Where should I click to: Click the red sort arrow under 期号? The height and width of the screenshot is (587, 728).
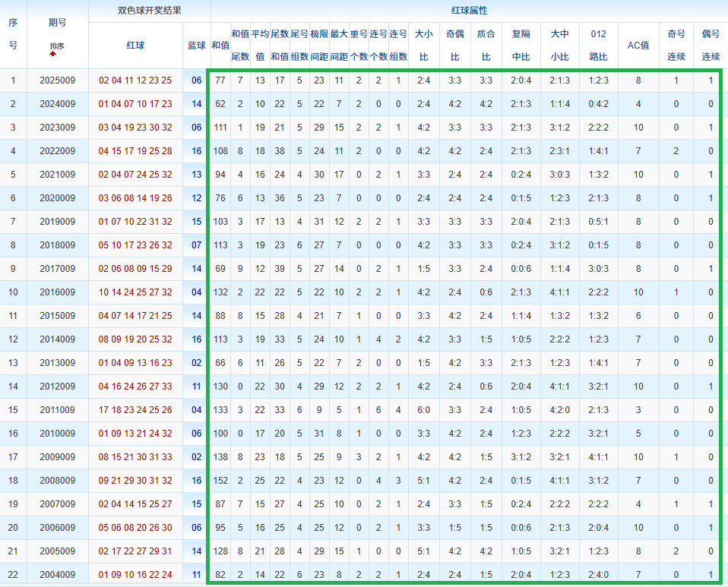[53, 55]
